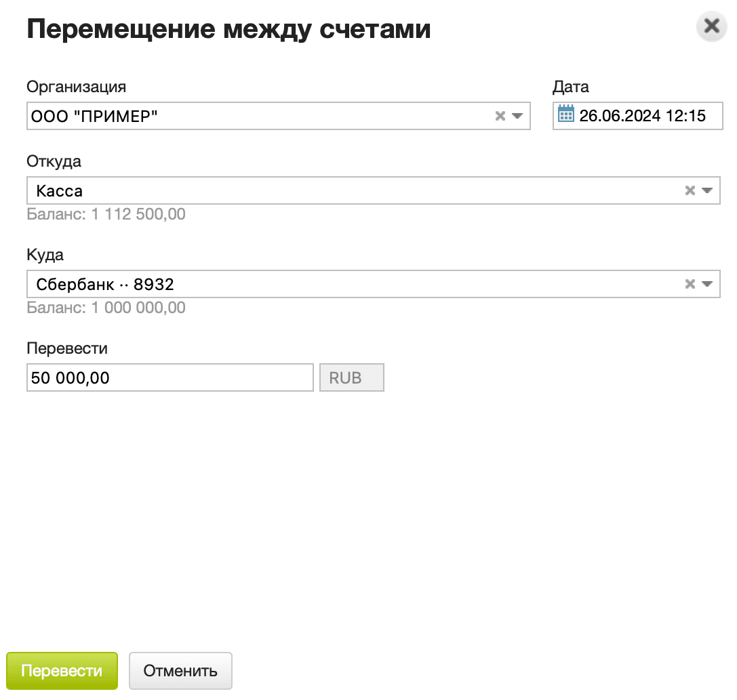The width and height of the screenshot is (737, 700).
Task: Expand the Откуда account dropdown
Action: pyautogui.click(x=707, y=190)
